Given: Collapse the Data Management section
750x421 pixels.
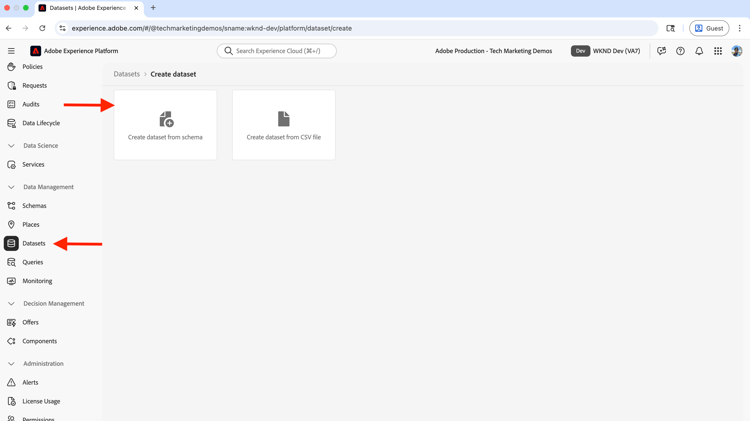Looking at the screenshot, I should point(11,187).
